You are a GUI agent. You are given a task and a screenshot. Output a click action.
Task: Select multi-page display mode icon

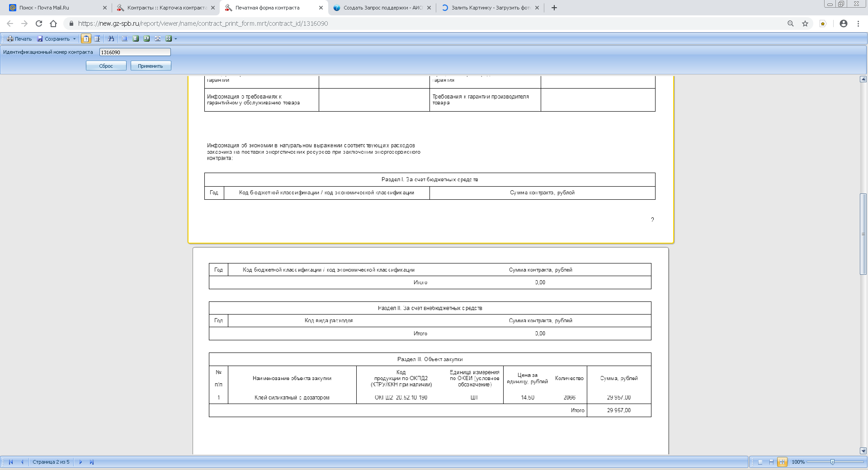[x=782, y=462]
